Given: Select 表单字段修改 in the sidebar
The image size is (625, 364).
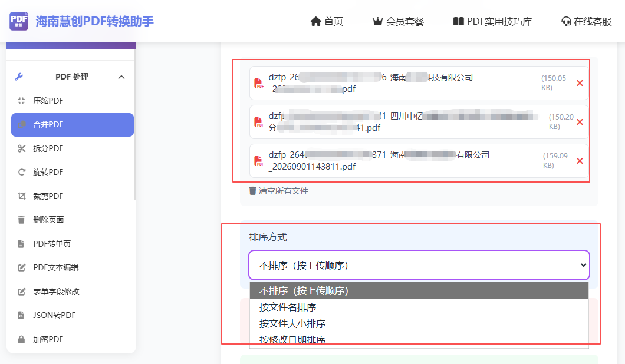Looking at the screenshot, I should [72, 292].
